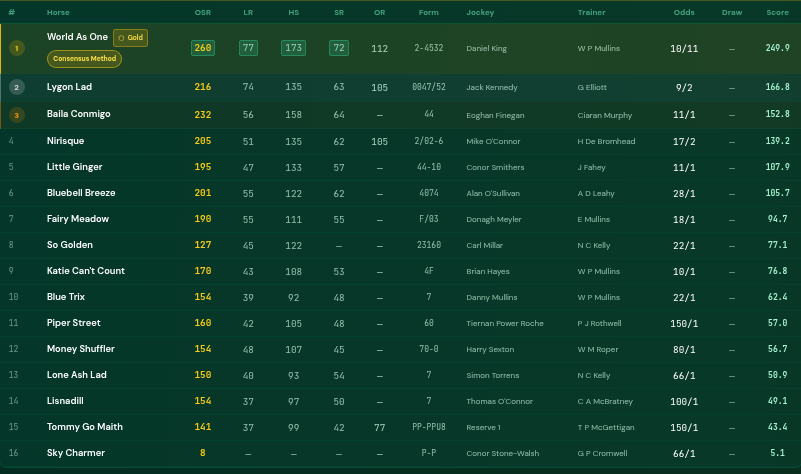The width and height of the screenshot is (801, 474).
Task: Select Katie Can't Count horse name
Action: coord(86,271)
